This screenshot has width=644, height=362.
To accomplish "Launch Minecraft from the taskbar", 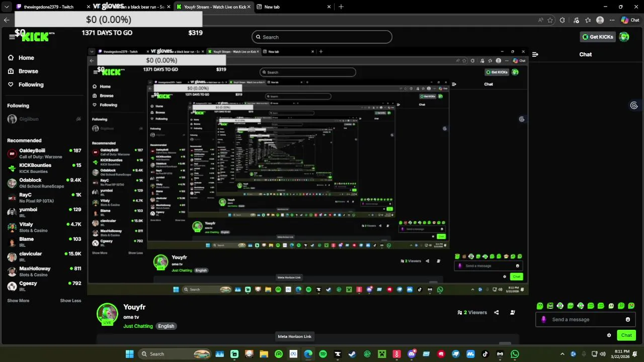I will tap(382, 354).
